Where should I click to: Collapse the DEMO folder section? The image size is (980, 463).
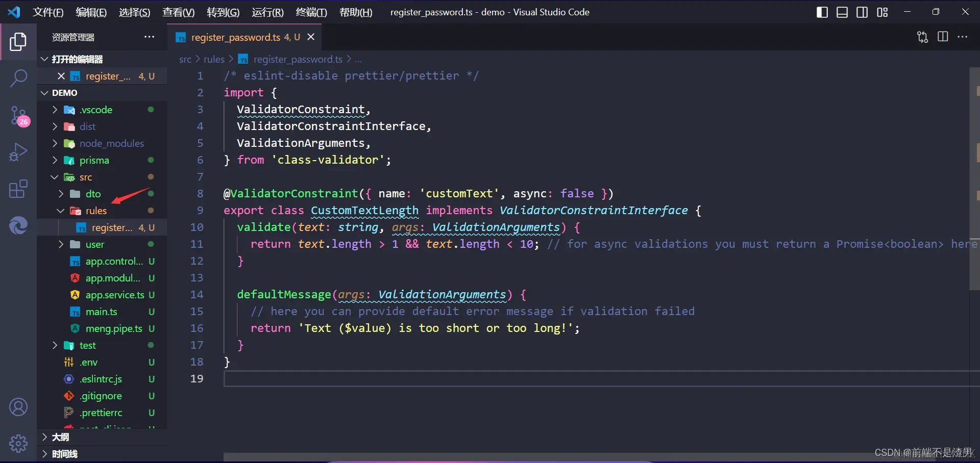pyautogui.click(x=102, y=93)
